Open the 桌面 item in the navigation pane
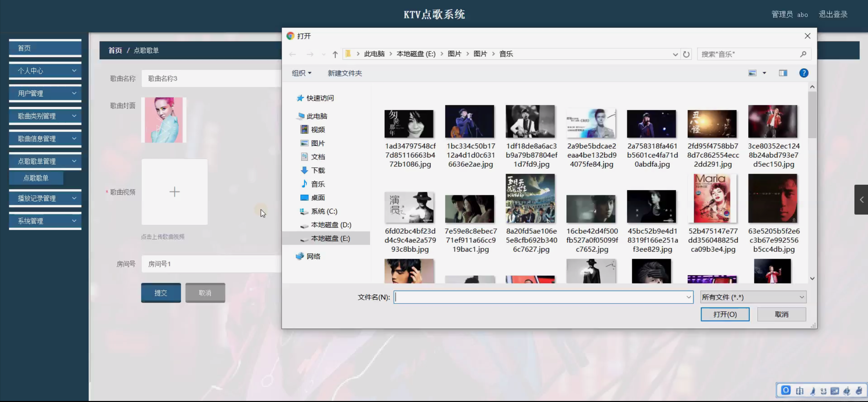 click(x=317, y=197)
